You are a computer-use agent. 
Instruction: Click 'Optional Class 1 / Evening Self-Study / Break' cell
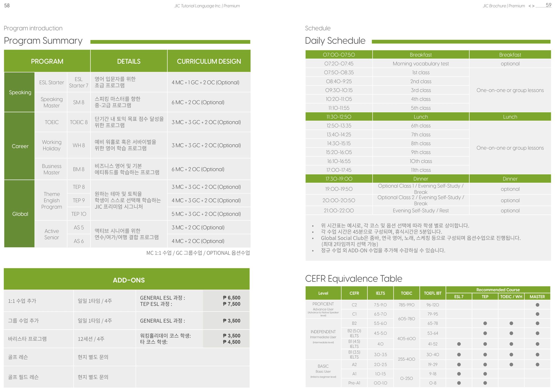(421, 189)
